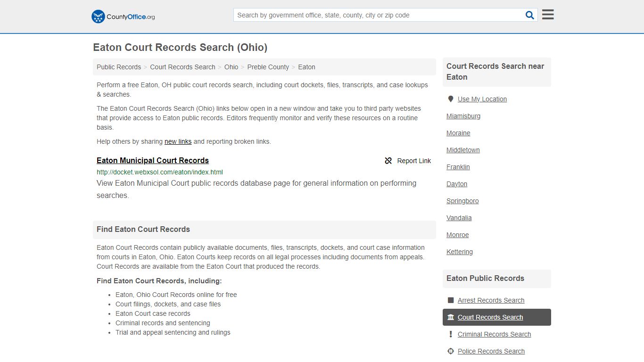Click Report Link text
The image size is (644, 362).
click(x=414, y=161)
